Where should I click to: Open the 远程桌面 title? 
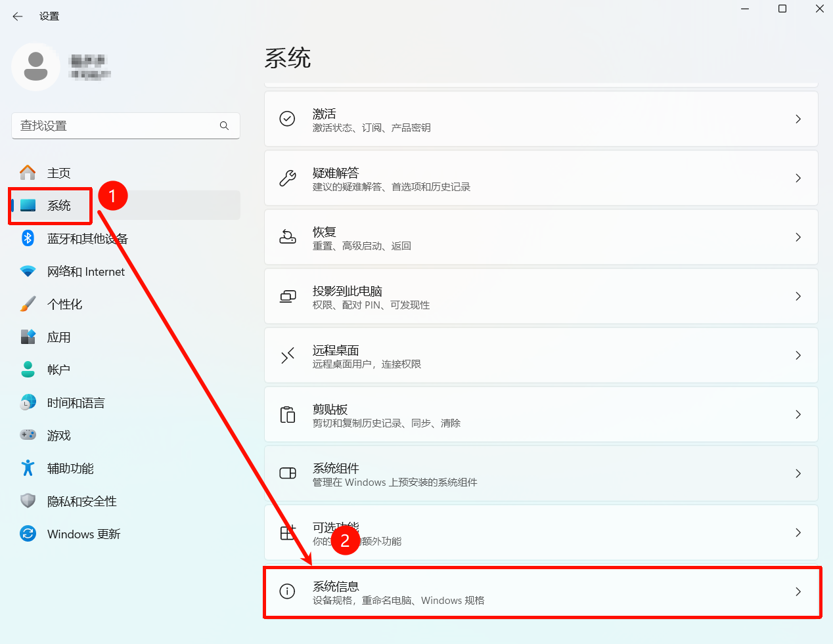pyautogui.click(x=336, y=350)
